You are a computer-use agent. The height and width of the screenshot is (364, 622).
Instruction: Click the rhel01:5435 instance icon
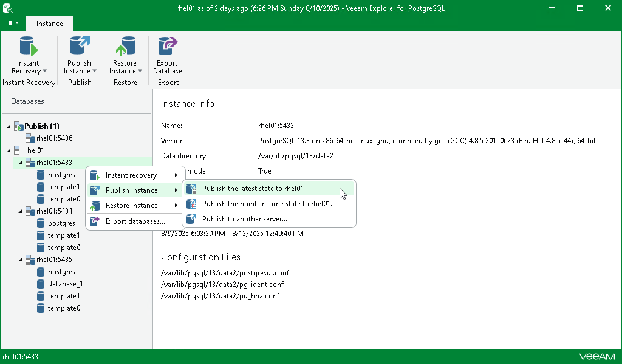[30, 260]
